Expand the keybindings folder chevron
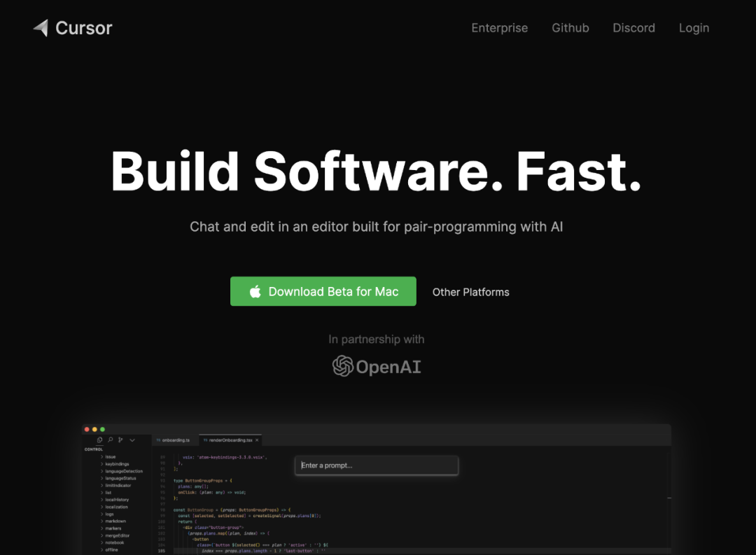Viewport: 756px width, 555px height. [x=101, y=464]
